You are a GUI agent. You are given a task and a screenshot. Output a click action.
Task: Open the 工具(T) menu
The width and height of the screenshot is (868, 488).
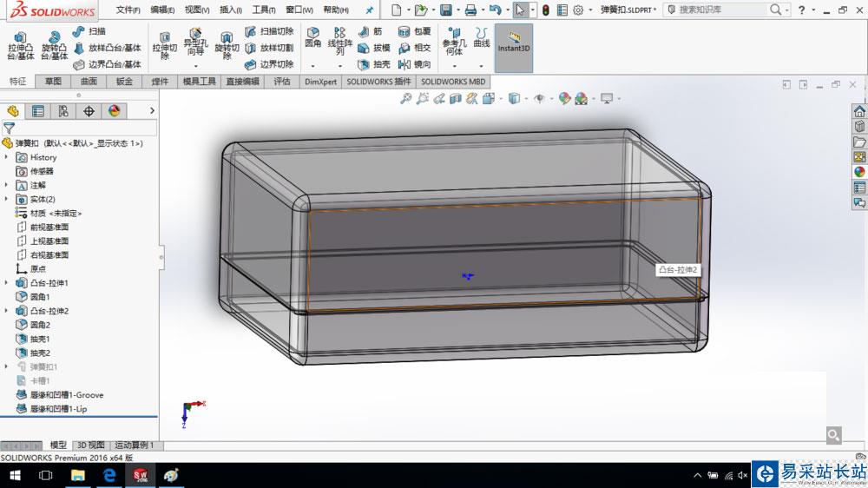264,10
